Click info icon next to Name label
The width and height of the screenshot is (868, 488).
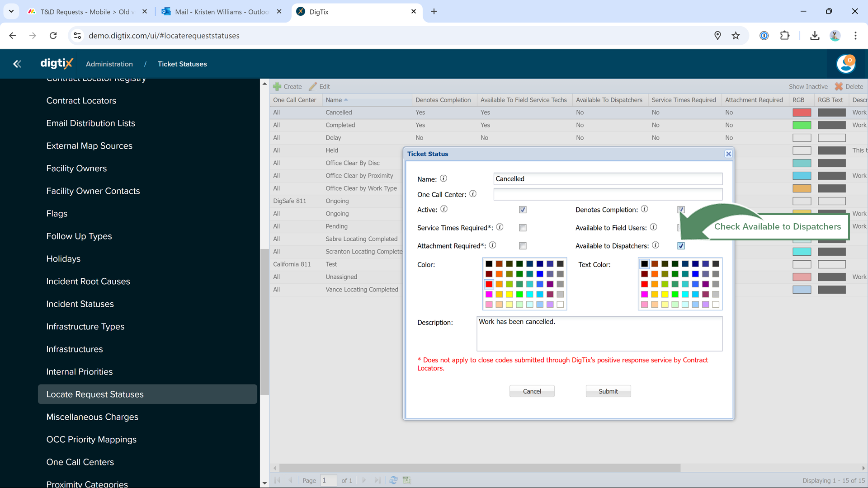coord(443,178)
